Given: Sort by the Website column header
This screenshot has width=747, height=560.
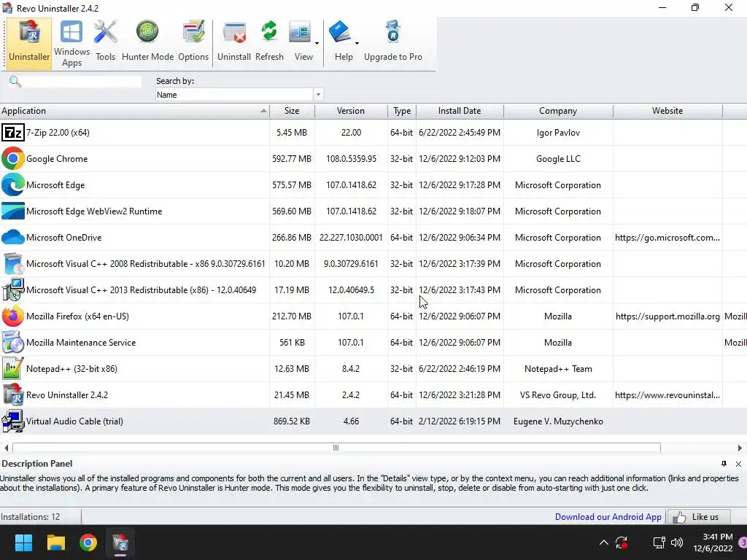Looking at the screenshot, I should coord(667,111).
